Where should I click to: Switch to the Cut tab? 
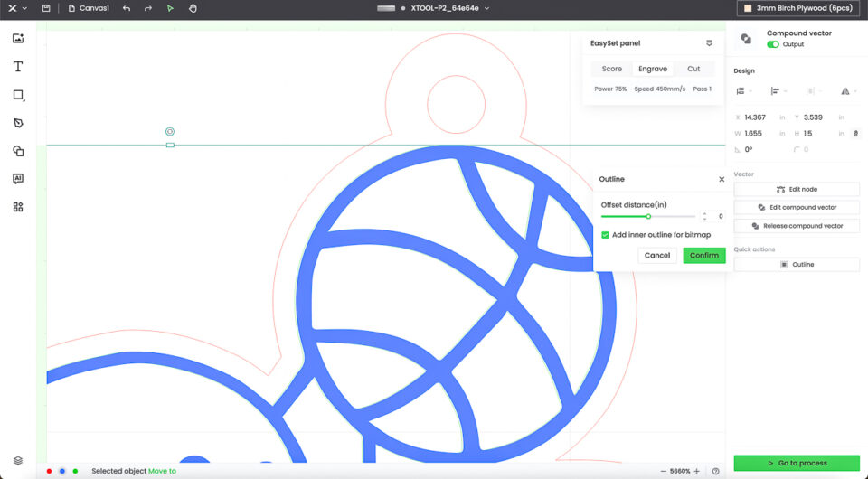click(x=693, y=69)
